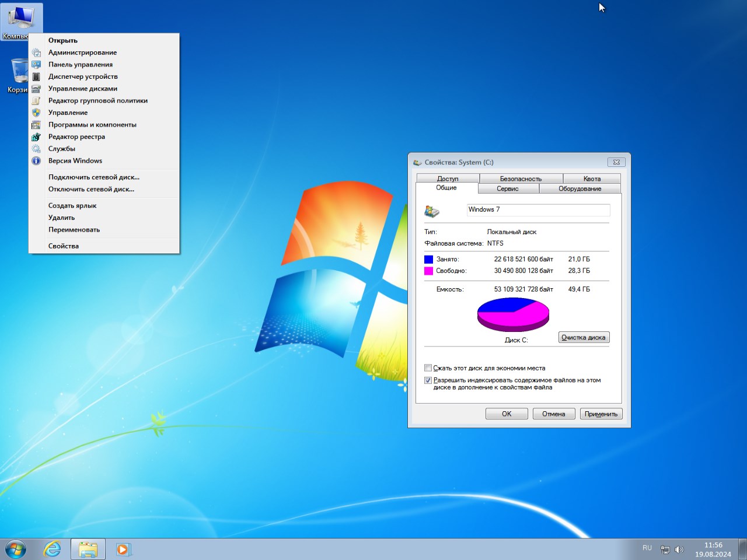Screen dimensions: 747x560
Task: Click the Отмена button
Action: click(553, 414)
